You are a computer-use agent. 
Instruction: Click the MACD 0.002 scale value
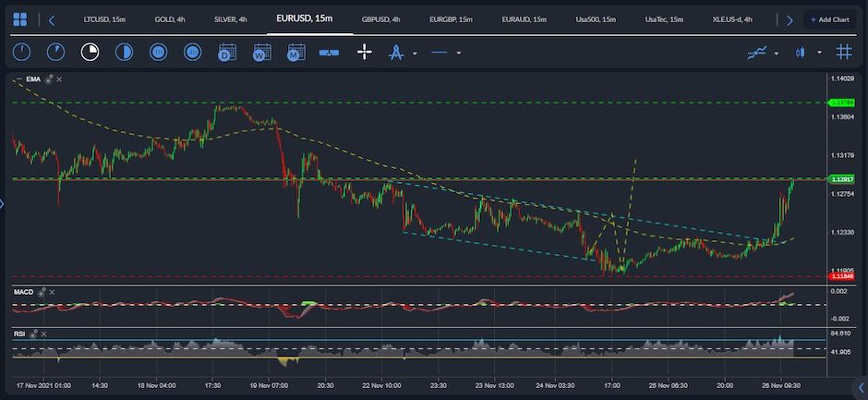(838, 291)
